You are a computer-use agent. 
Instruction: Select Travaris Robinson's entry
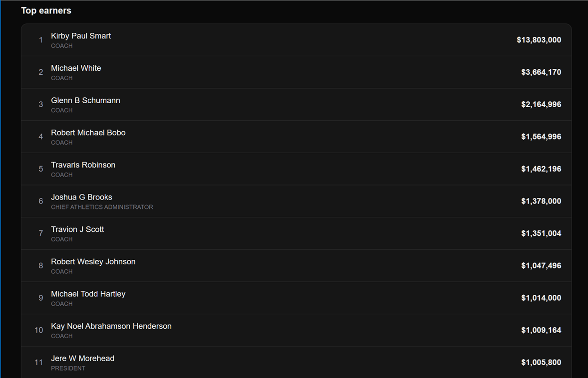[x=296, y=169]
